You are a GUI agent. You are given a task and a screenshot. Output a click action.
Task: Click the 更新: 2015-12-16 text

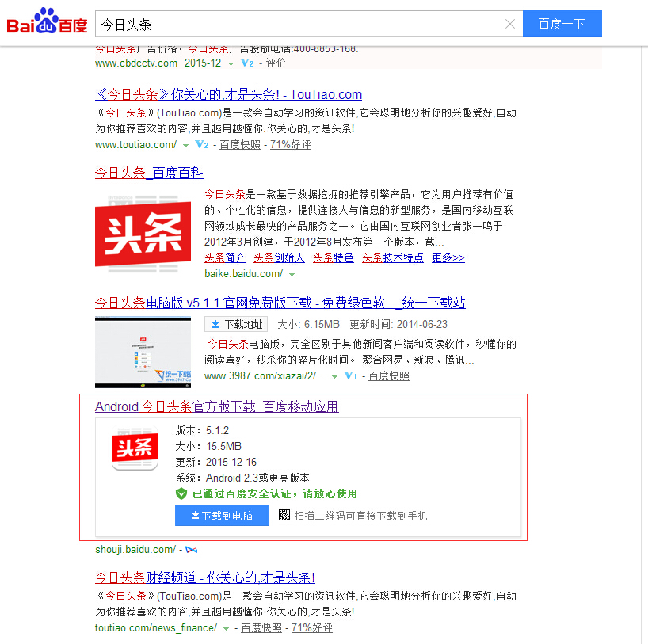[216, 462]
